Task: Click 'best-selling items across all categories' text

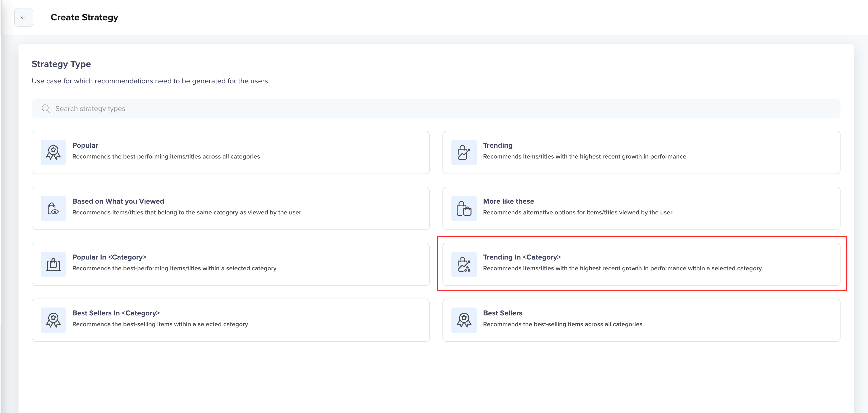Action: (563, 324)
